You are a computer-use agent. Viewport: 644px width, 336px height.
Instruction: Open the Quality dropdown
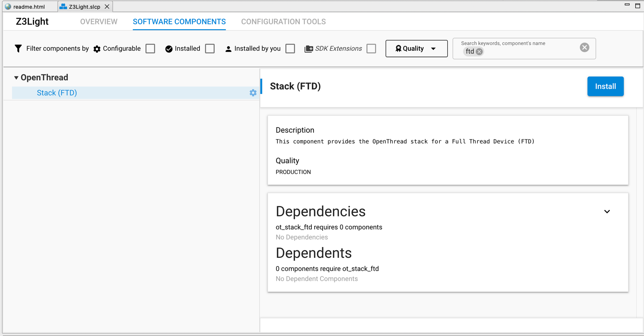point(416,49)
